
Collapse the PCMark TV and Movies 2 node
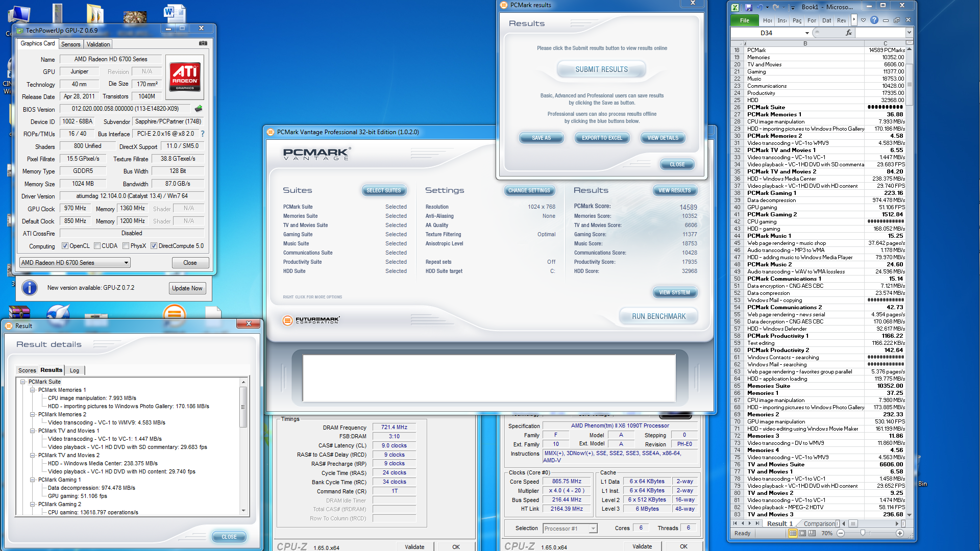pos(33,455)
